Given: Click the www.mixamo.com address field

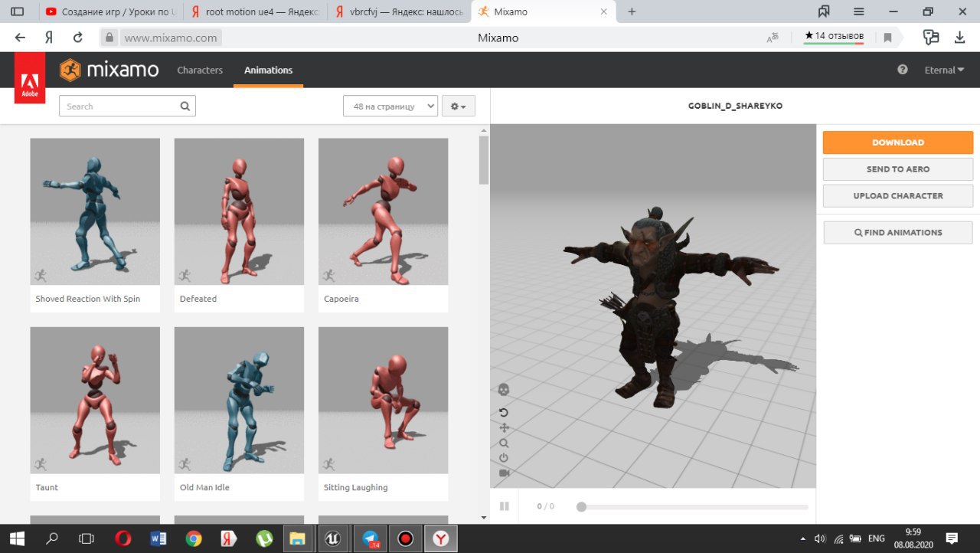Looking at the screenshot, I should click(171, 38).
